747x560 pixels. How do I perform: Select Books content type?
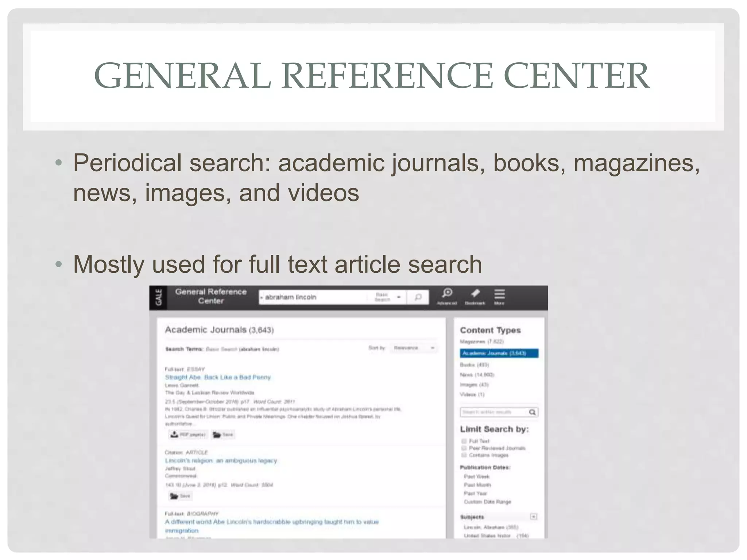coord(474,365)
